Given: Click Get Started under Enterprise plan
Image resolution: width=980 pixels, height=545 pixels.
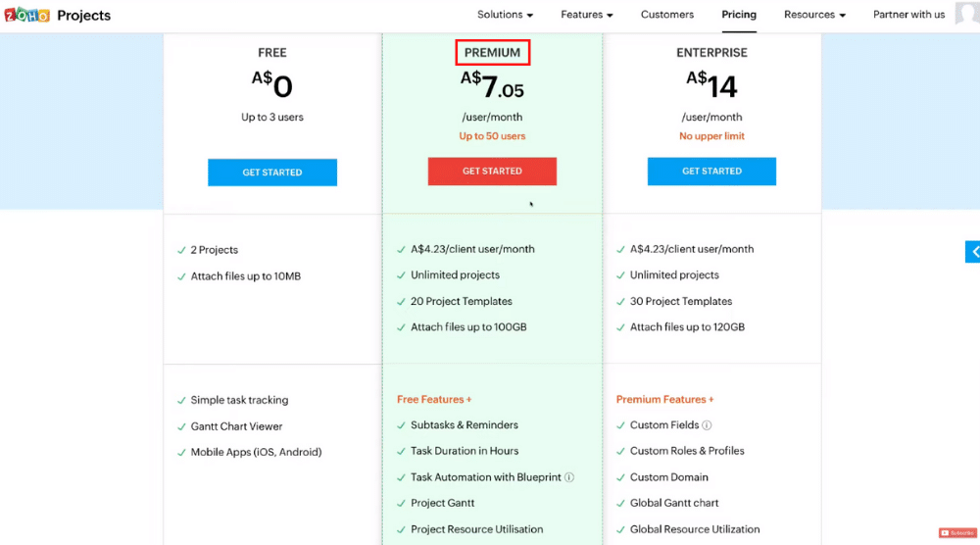Looking at the screenshot, I should 711,172.
